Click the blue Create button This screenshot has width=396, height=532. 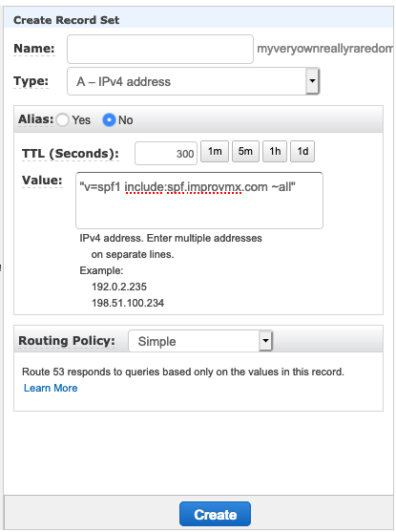point(215,515)
